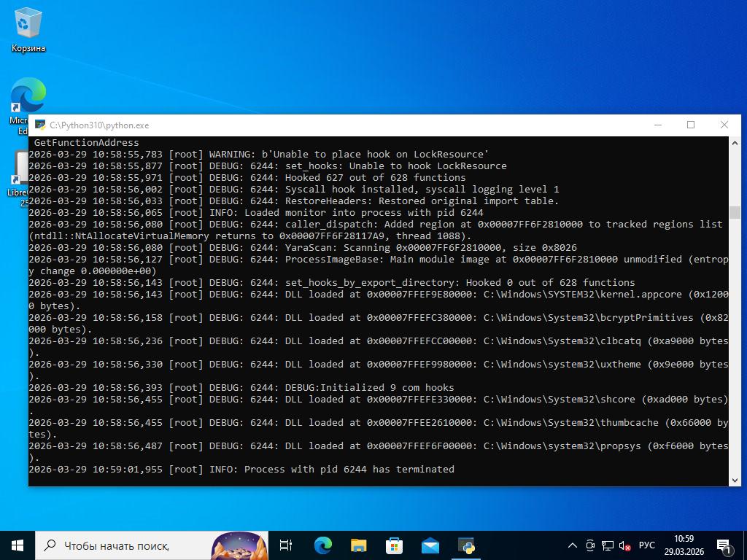Open the notification center
This screenshot has width=747, height=560.
pyautogui.click(x=725, y=545)
